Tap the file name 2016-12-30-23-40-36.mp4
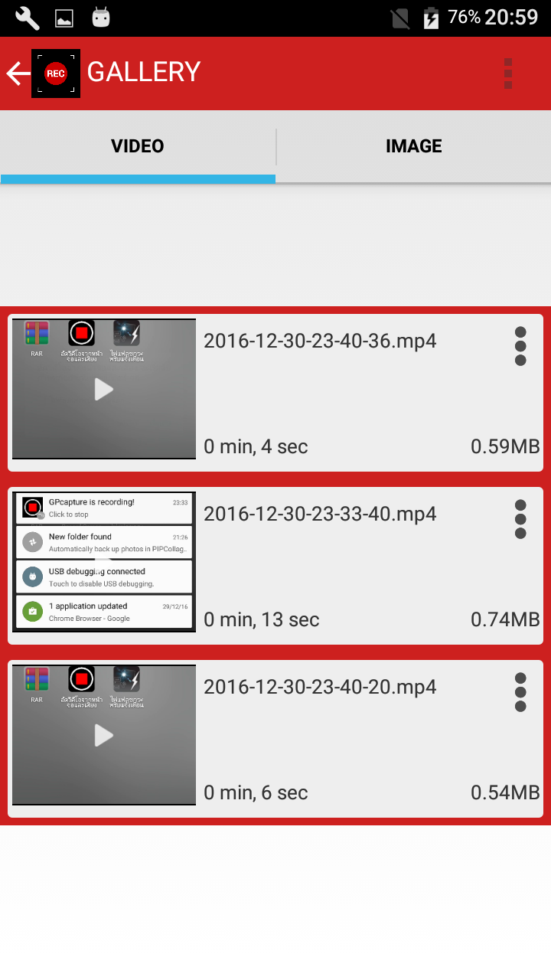Screen dimensions: 551x980 [x=320, y=341]
